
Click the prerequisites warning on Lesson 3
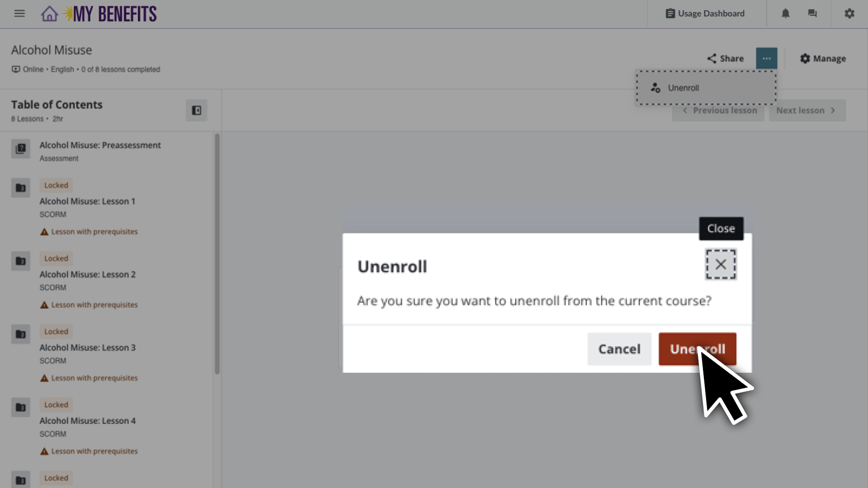89,378
